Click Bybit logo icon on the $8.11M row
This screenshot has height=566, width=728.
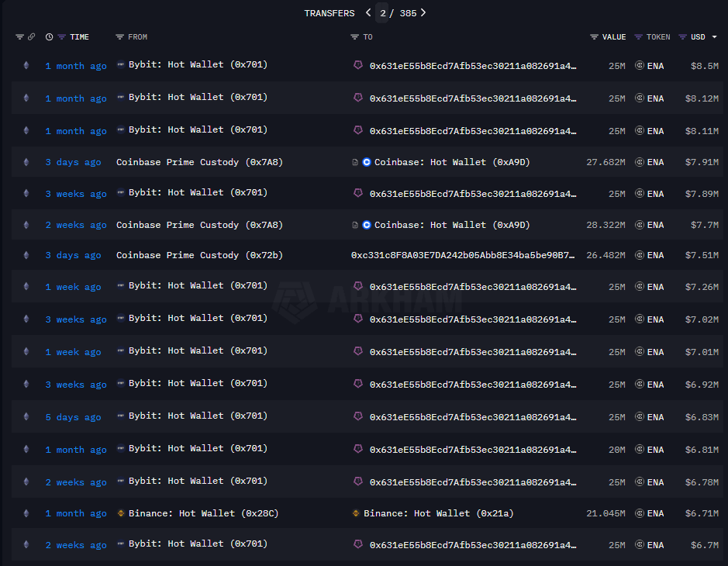pyautogui.click(x=121, y=129)
